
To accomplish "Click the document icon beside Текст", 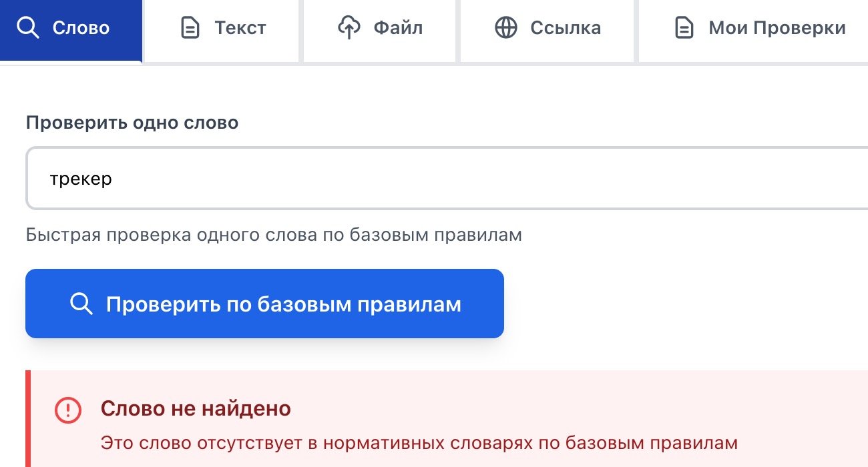I will [x=190, y=28].
